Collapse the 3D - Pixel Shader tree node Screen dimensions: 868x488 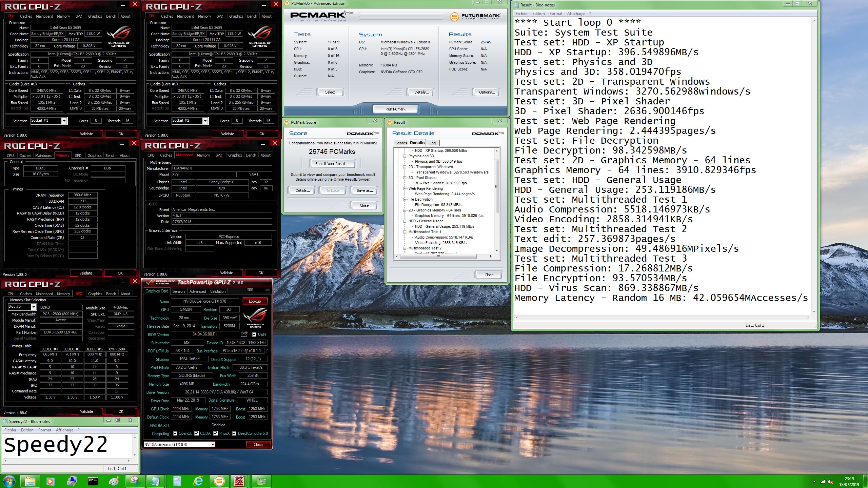pyautogui.click(x=405, y=178)
